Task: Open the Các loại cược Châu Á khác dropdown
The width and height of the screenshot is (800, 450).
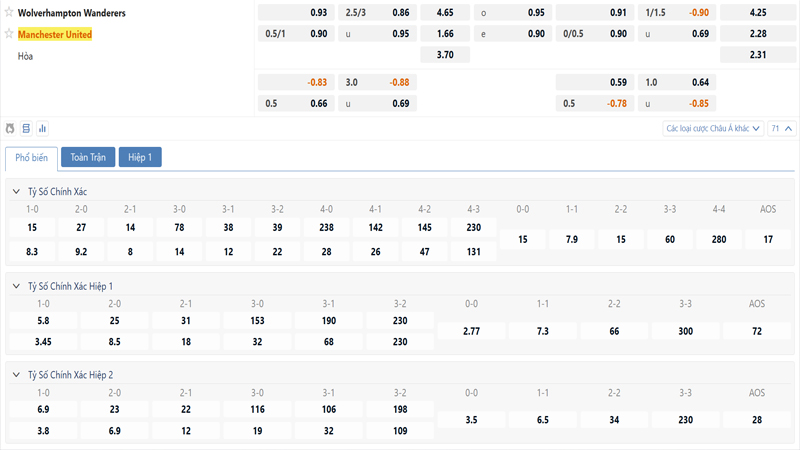Action: pyautogui.click(x=713, y=129)
